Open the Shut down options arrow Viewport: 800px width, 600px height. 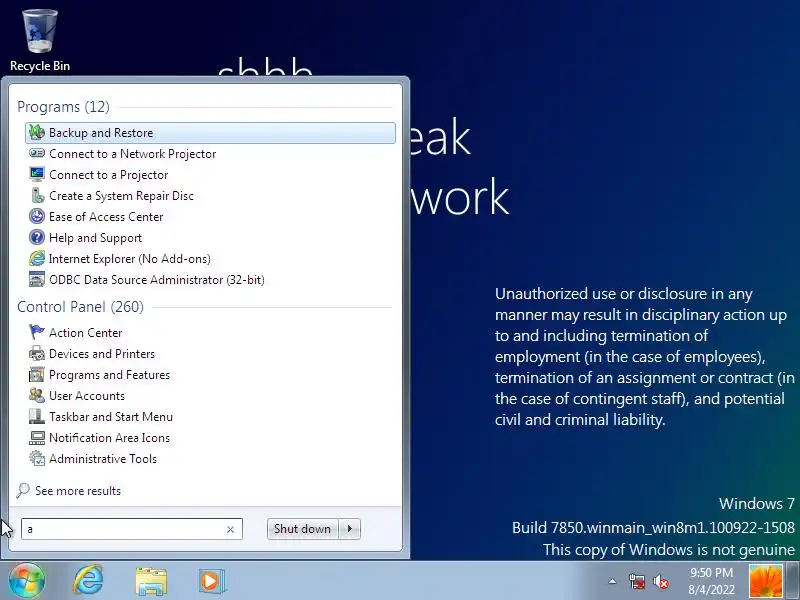(350, 529)
